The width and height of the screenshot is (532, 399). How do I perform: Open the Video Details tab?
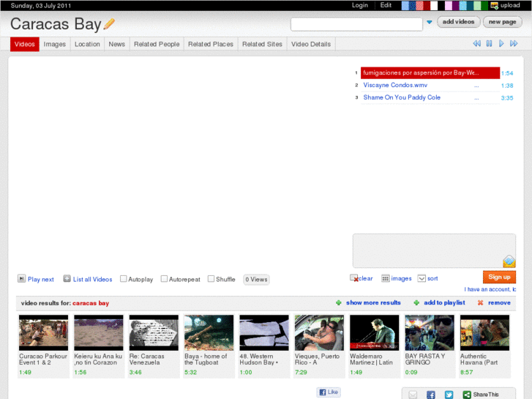click(x=311, y=44)
